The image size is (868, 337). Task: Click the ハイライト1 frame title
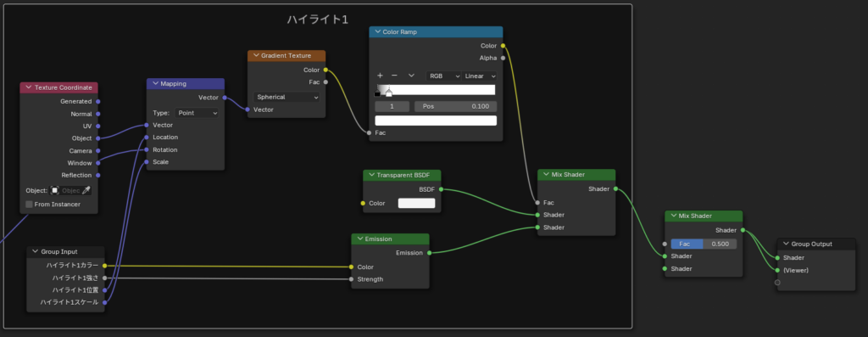coord(317,20)
